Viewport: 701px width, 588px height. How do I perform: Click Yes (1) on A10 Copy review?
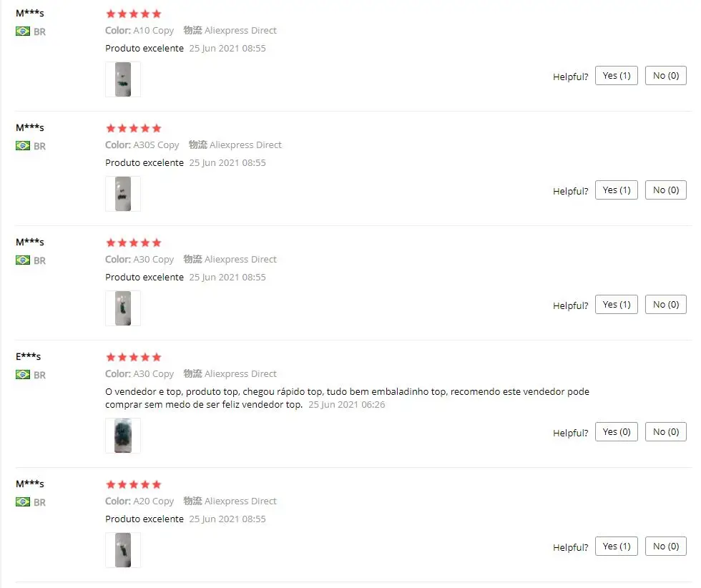(x=617, y=76)
